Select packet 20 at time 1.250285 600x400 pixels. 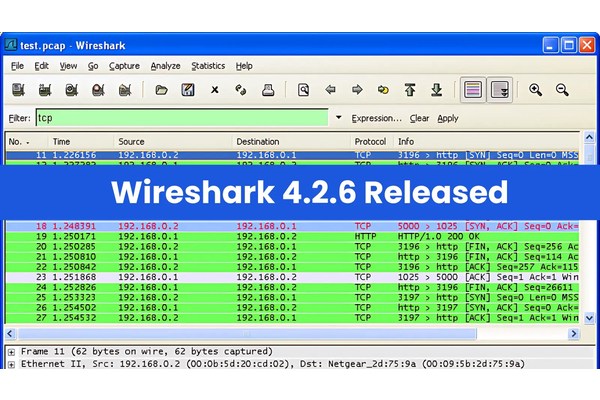point(292,247)
